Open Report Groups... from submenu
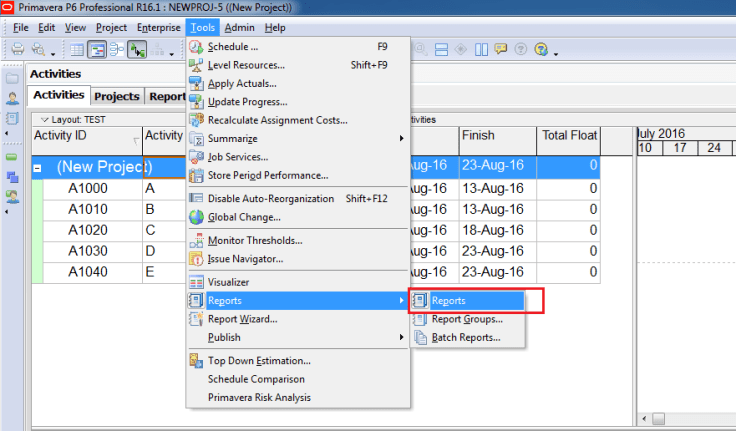The image size is (736, 431). tap(468, 319)
